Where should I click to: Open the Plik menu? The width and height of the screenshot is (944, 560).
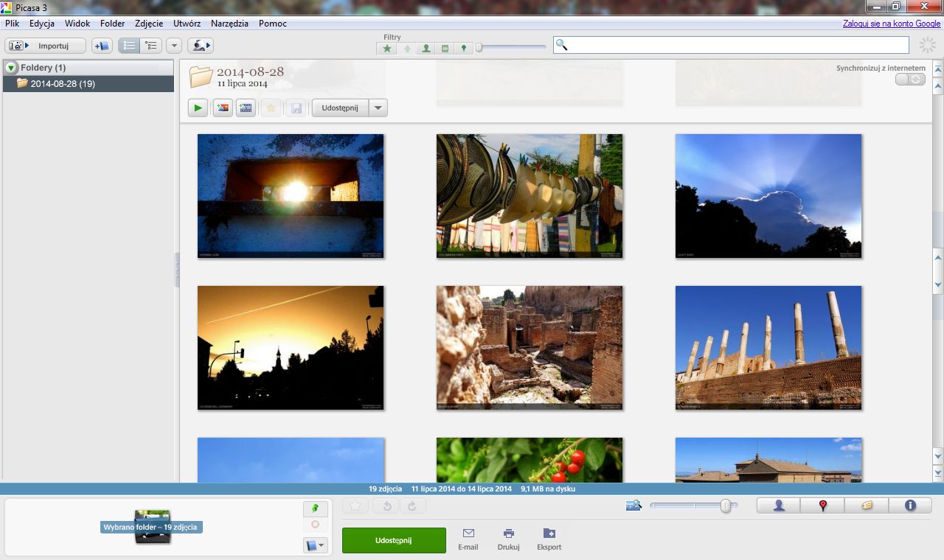pos(12,24)
